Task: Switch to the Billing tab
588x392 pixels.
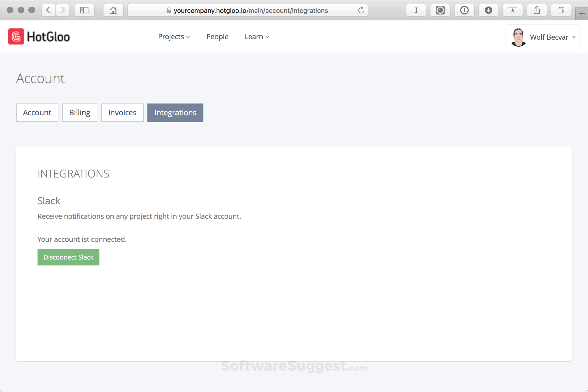Action: coord(80,113)
